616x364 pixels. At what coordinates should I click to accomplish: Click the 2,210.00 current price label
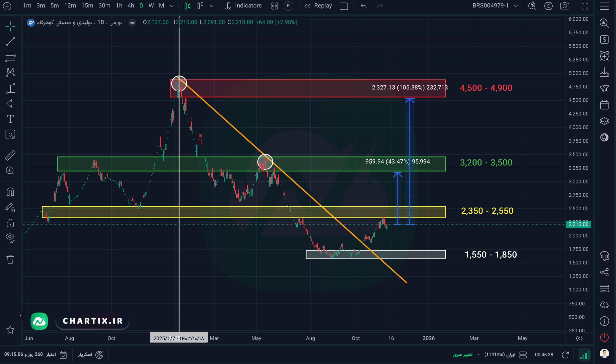(578, 224)
